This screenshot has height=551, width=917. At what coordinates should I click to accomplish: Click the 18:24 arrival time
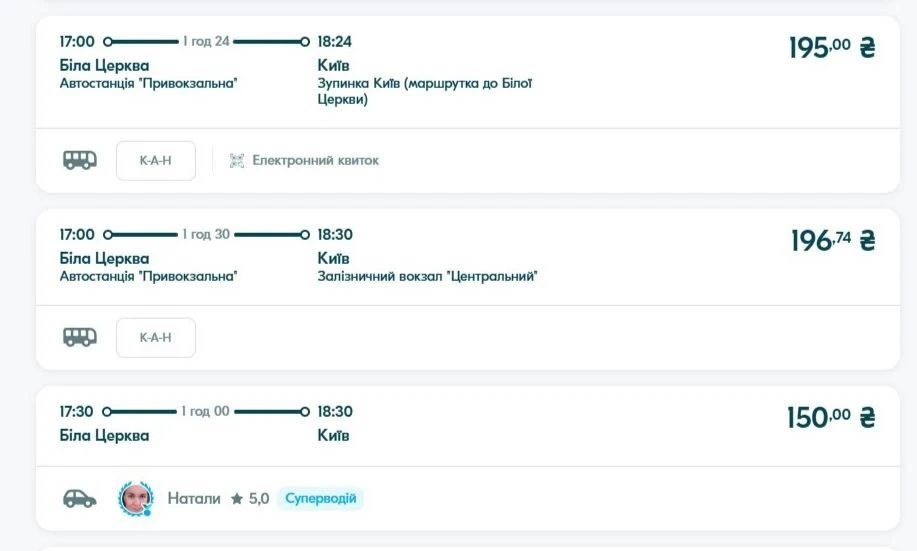[x=335, y=42]
